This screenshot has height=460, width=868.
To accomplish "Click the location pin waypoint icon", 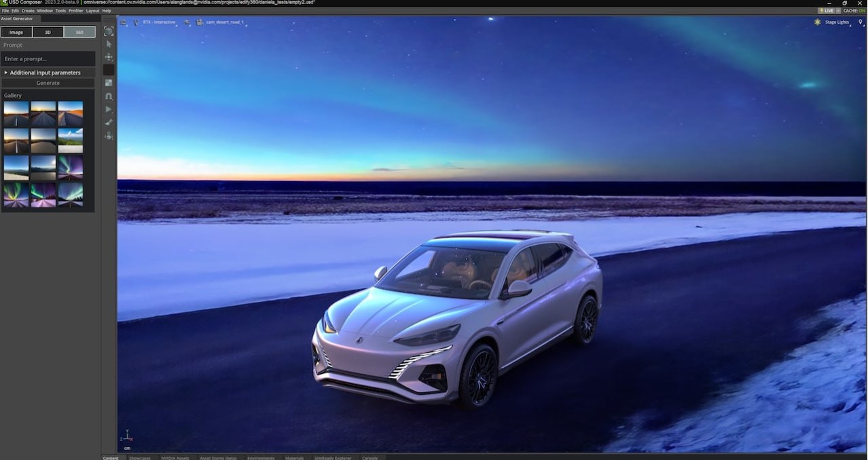I will (x=861, y=22).
